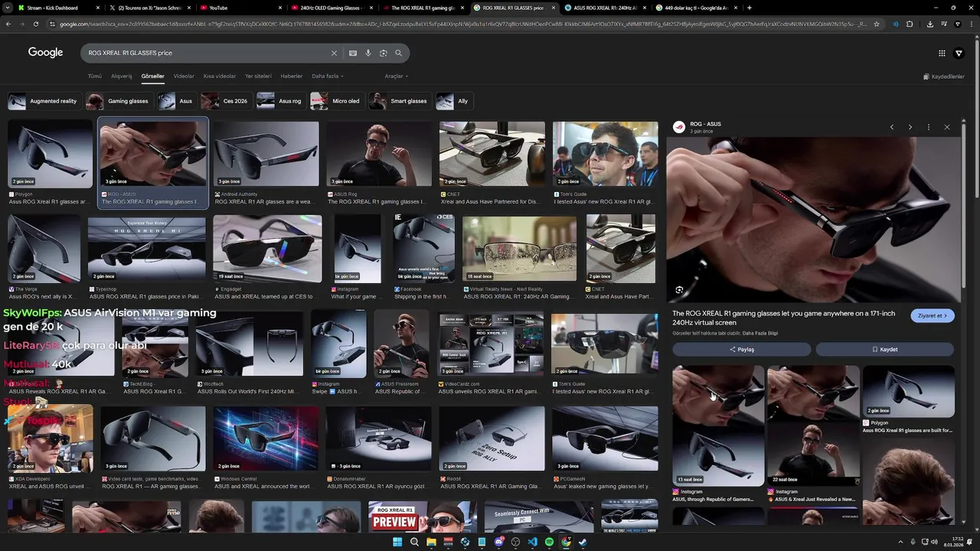Switch to the Tümü tab

[x=95, y=77]
